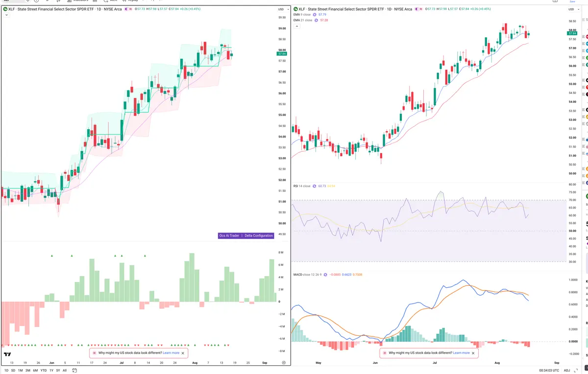Click the EMA 21 indicator status icon
The image size is (588, 374).
[x=316, y=20]
